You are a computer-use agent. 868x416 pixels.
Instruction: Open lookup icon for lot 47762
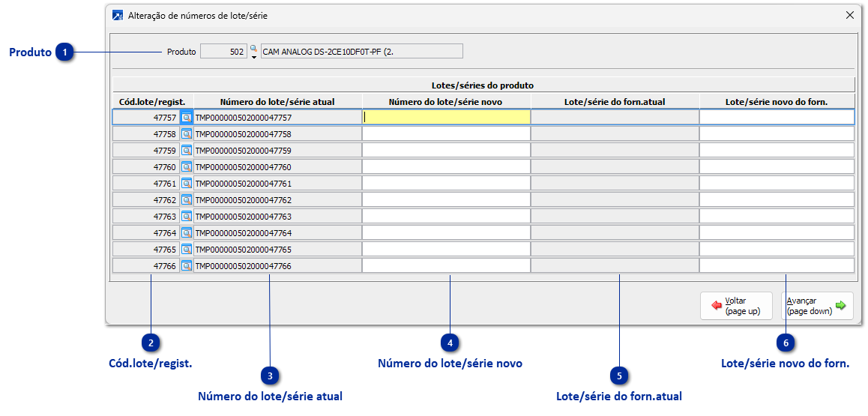click(187, 199)
